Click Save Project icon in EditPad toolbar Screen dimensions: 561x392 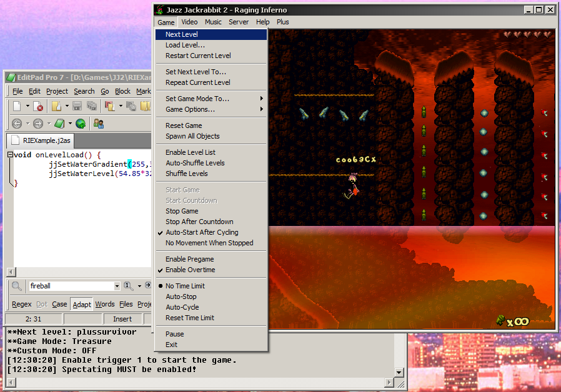(131, 106)
